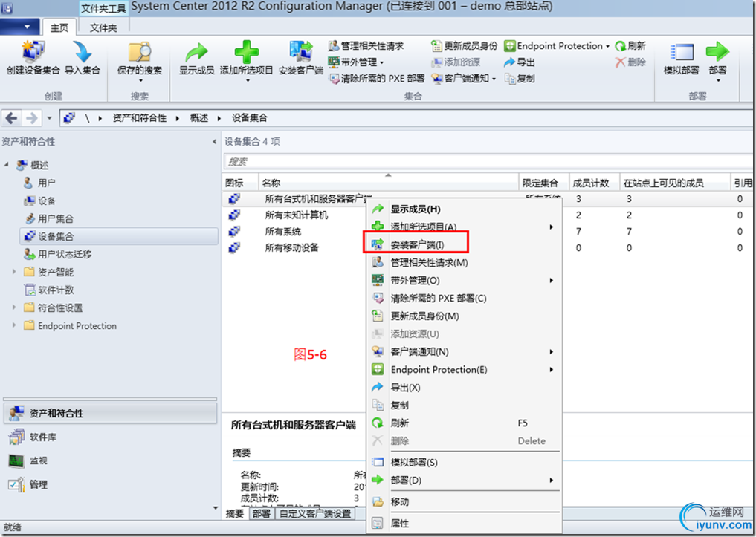Choose 导出(X) in context menu
Viewport: 756px width, 537px height.
click(x=465, y=387)
